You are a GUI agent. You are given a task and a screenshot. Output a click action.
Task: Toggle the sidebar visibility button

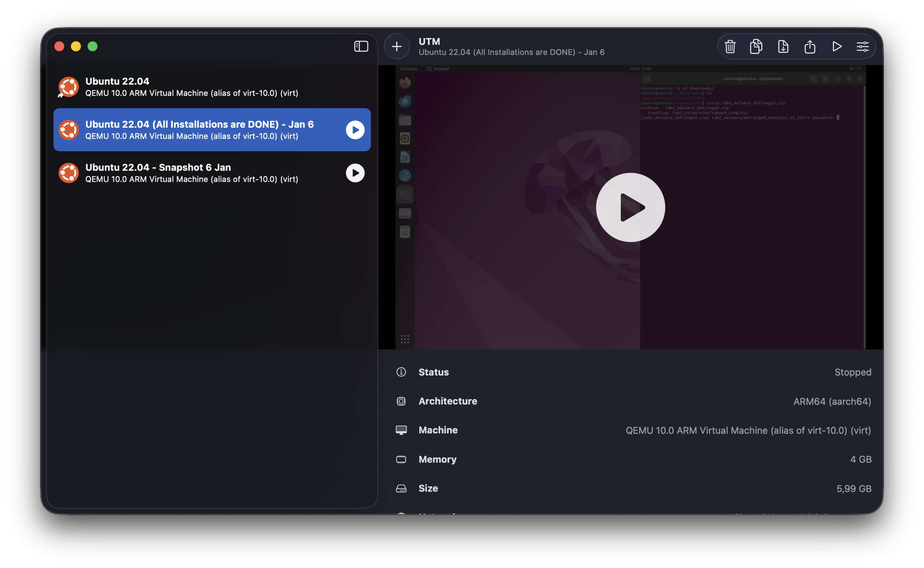[361, 46]
